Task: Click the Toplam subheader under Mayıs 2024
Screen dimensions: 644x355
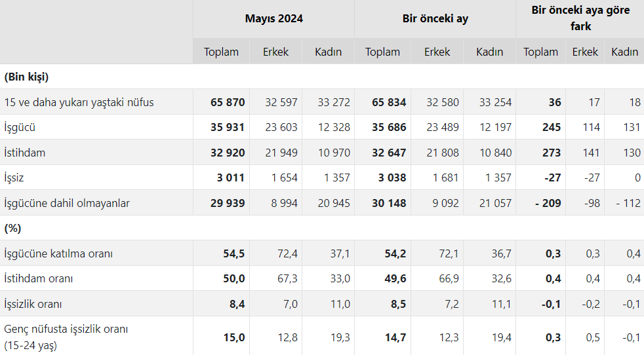Action: point(221,52)
